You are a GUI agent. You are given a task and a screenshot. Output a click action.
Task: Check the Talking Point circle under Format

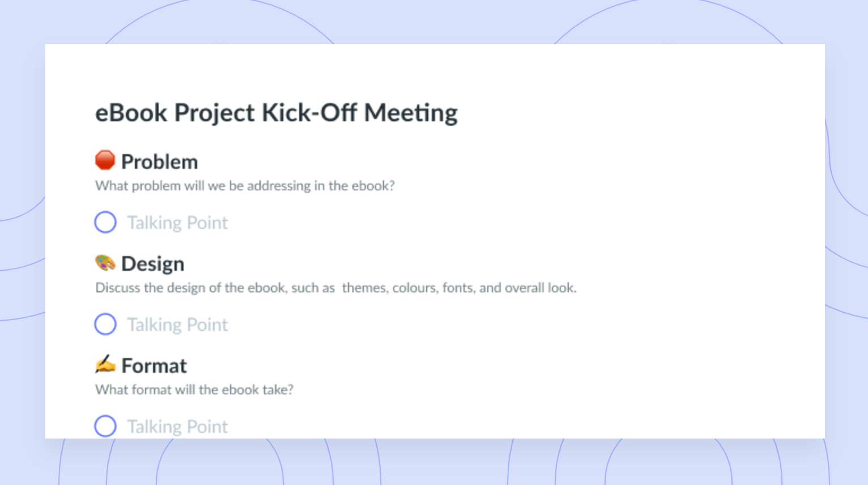coord(105,426)
